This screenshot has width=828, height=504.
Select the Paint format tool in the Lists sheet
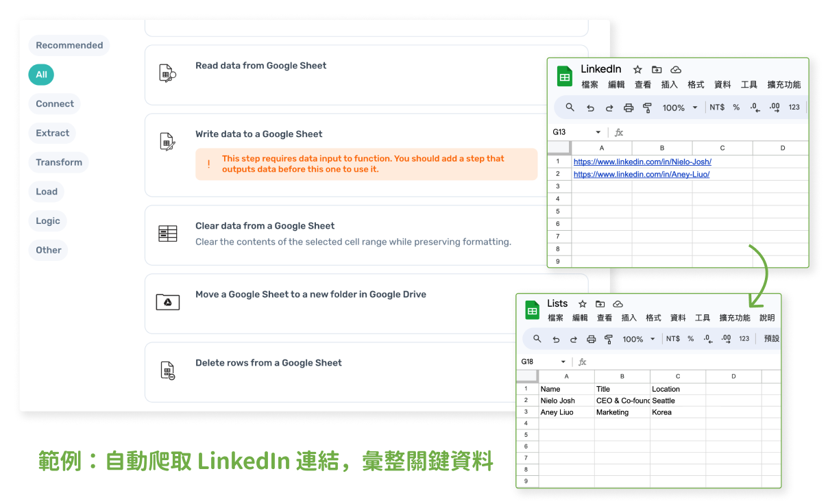coord(609,338)
